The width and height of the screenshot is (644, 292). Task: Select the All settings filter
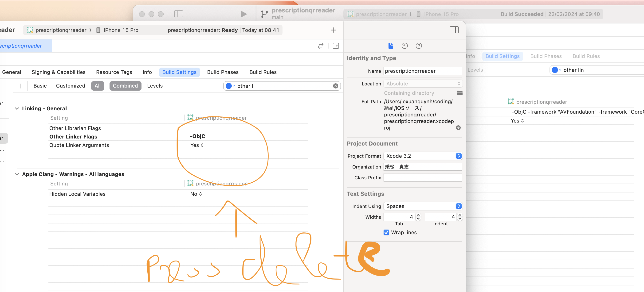coord(98,86)
